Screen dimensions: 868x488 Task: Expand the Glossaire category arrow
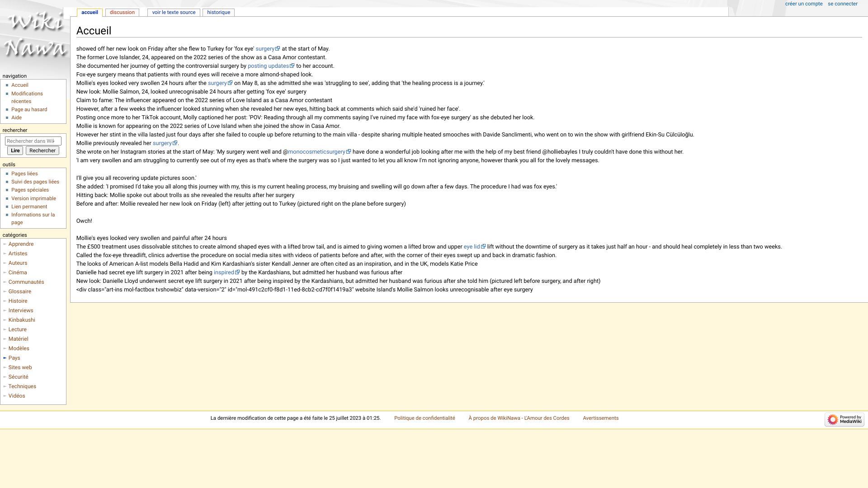coord(5,291)
